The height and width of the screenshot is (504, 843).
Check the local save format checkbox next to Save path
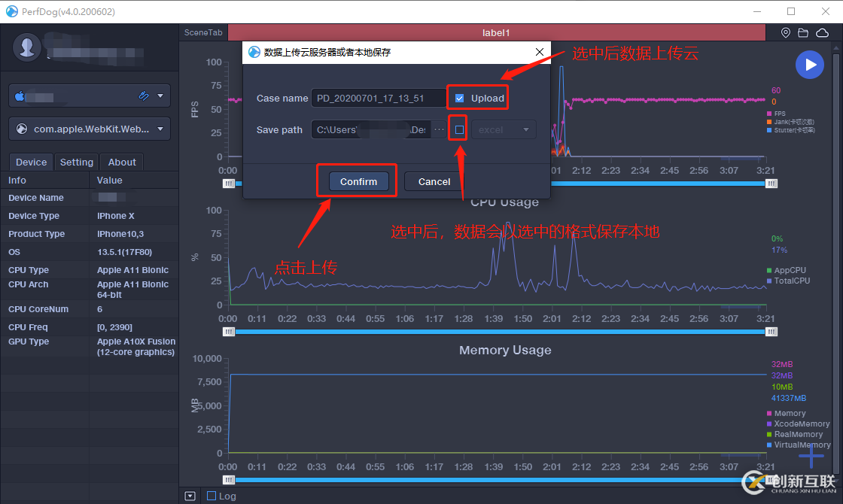click(x=458, y=129)
